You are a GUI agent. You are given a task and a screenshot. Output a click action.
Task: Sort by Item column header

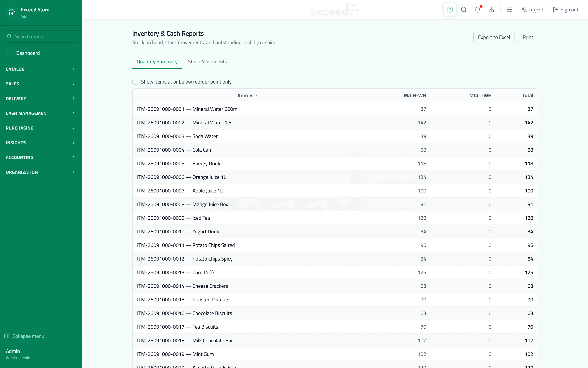coord(245,95)
